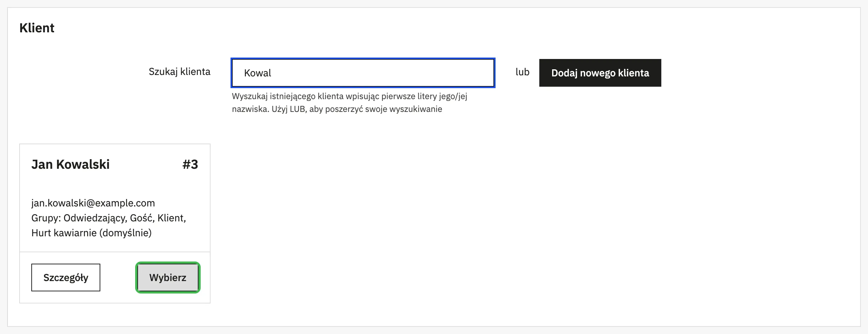Click the hint line mentioning Użyj LUB
Viewport: 868px width, 334px height.
pos(337,109)
